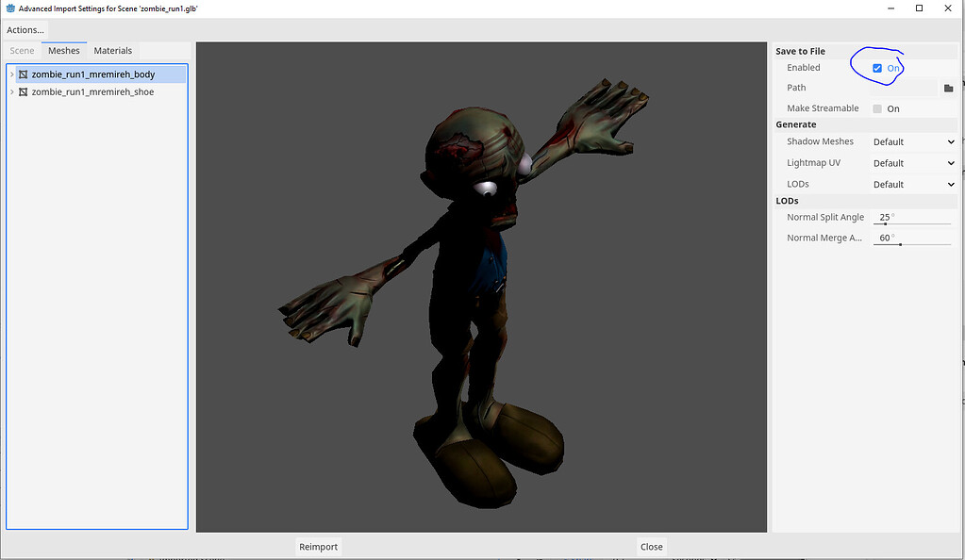Expand the zombie_run1_mremireh_shoe tree item
The image size is (965, 560).
coord(10,91)
